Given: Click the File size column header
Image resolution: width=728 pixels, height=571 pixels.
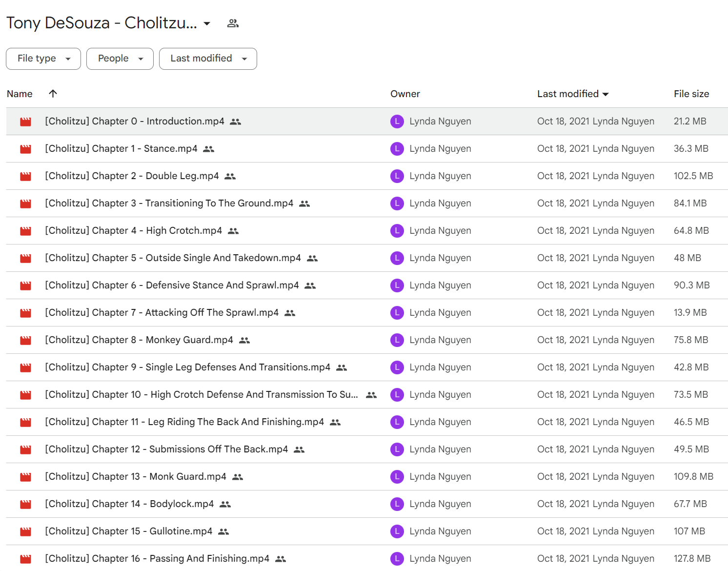Looking at the screenshot, I should point(691,94).
